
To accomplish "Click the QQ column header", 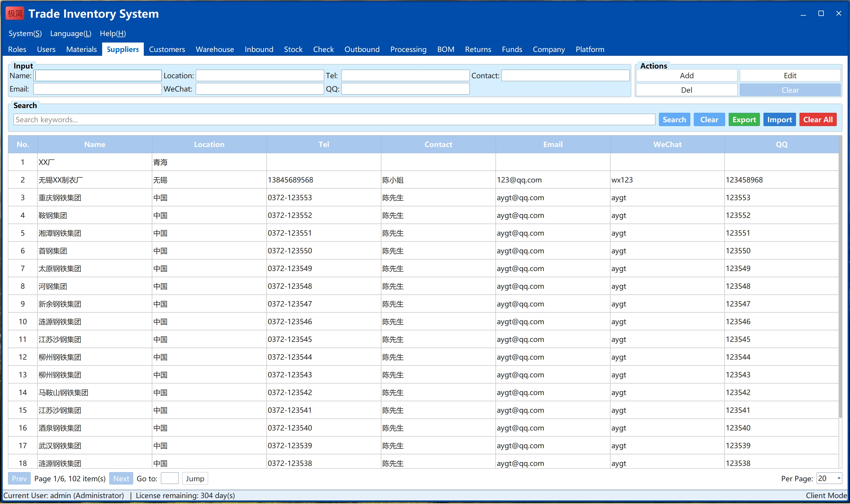I will pos(782,144).
